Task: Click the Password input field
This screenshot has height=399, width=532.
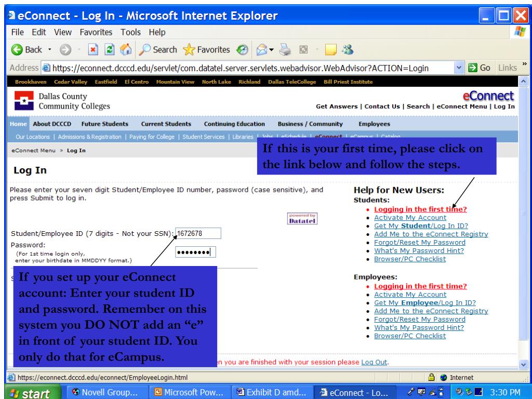Action: (195, 252)
